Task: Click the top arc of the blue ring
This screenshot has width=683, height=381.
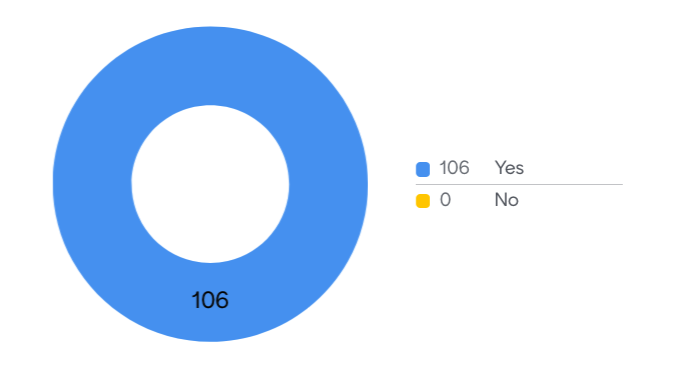Action: 210,65
